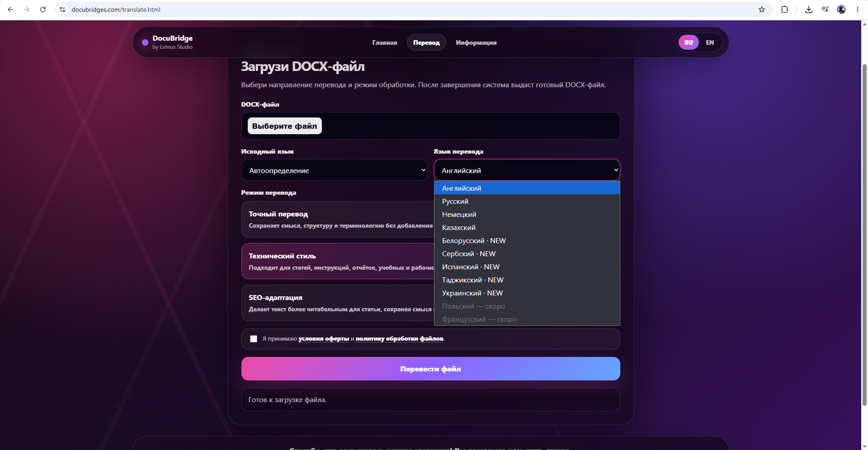Go to the Информация navigation tab
Viewport: 868px width, 450px height.
point(476,42)
